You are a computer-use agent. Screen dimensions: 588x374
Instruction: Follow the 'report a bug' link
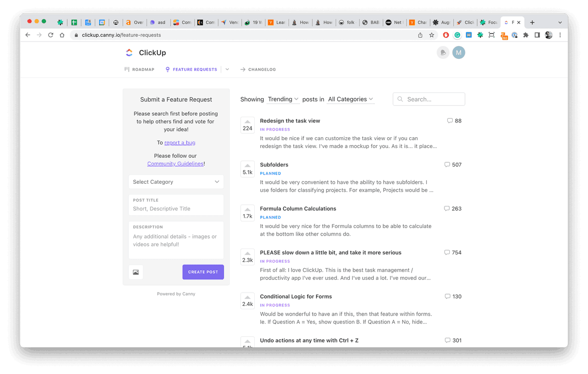click(180, 143)
